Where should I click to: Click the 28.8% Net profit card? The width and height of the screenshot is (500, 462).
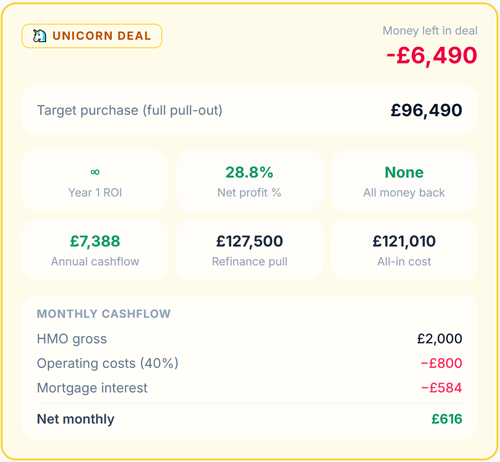(249, 181)
